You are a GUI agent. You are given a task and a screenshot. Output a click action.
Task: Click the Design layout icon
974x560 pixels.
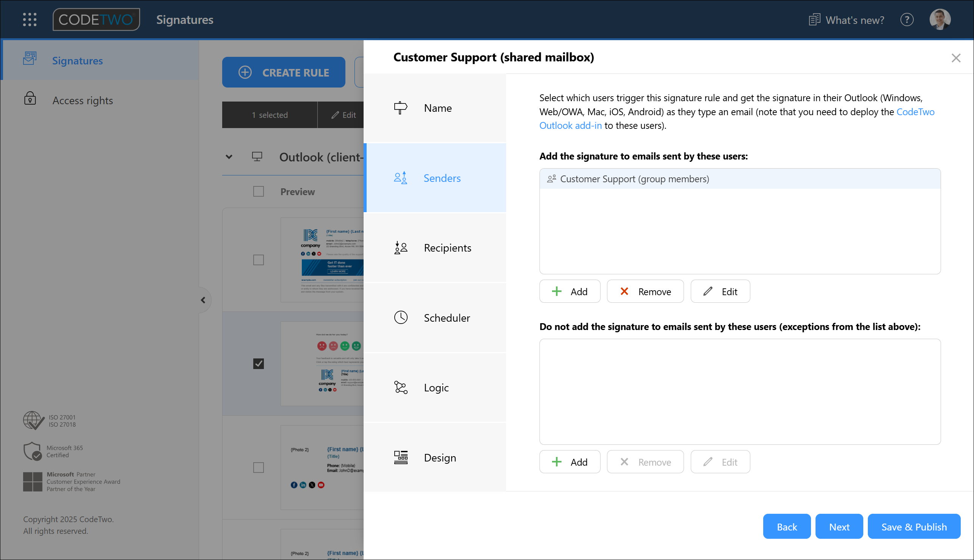coord(400,458)
